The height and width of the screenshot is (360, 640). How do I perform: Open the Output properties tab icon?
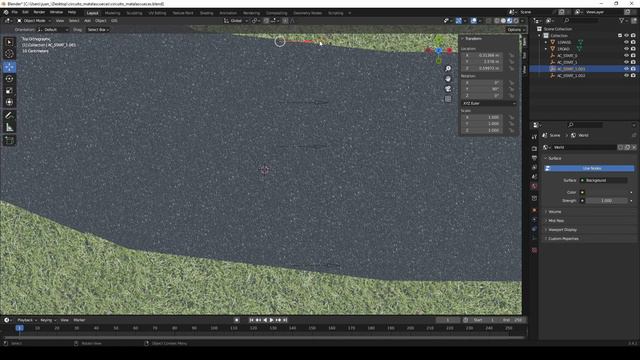534,158
